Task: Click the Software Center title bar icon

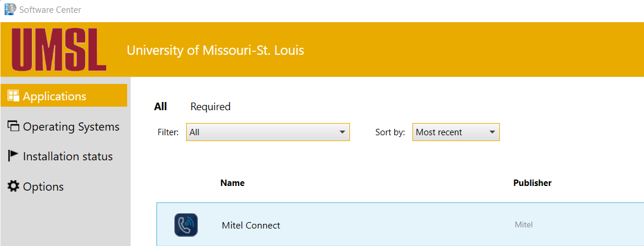Action: [10, 9]
